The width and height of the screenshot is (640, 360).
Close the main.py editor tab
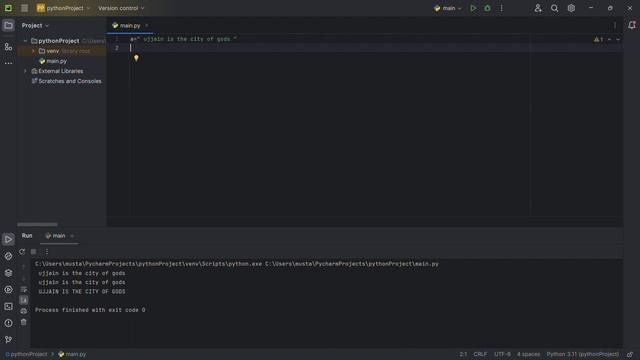(147, 26)
